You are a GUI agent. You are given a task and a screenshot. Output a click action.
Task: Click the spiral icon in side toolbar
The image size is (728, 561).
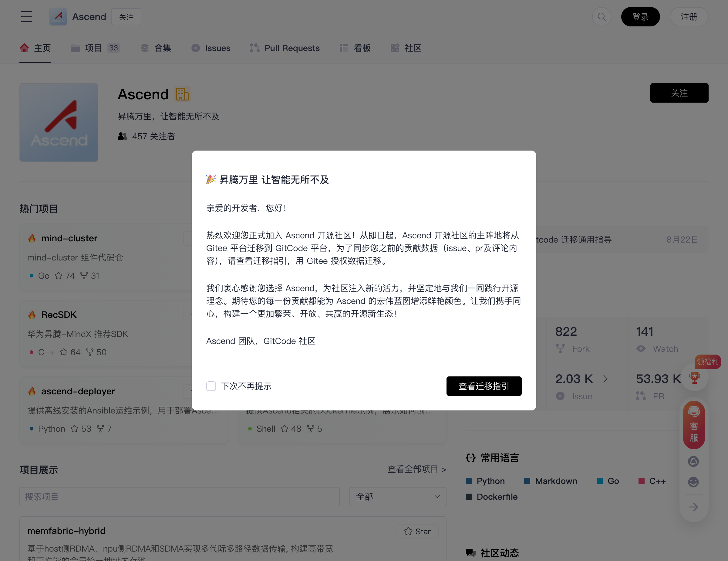coord(693,461)
